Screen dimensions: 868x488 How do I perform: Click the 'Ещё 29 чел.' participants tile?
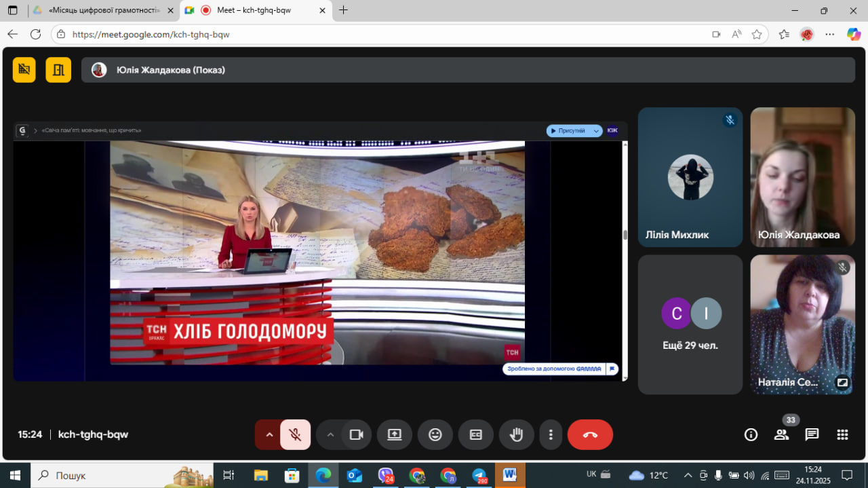coord(690,324)
